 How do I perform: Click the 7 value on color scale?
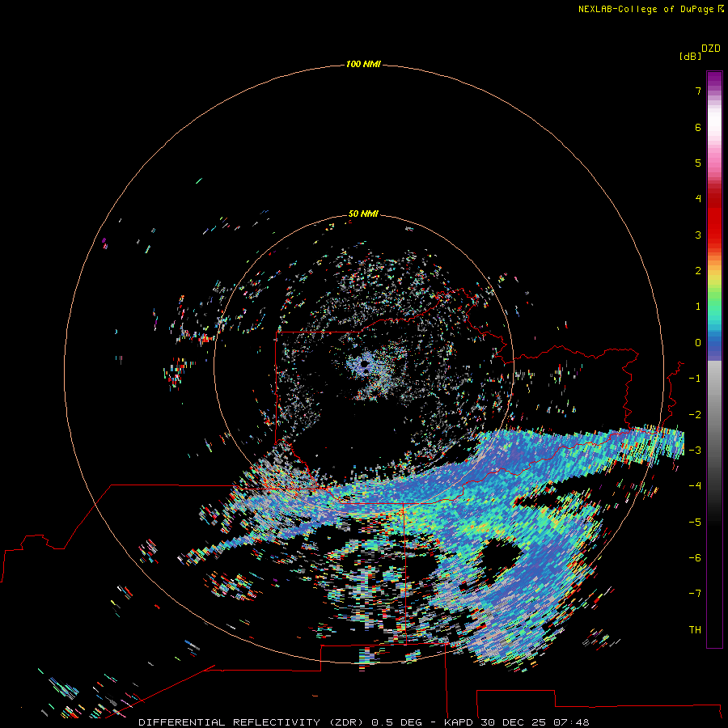[698, 91]
